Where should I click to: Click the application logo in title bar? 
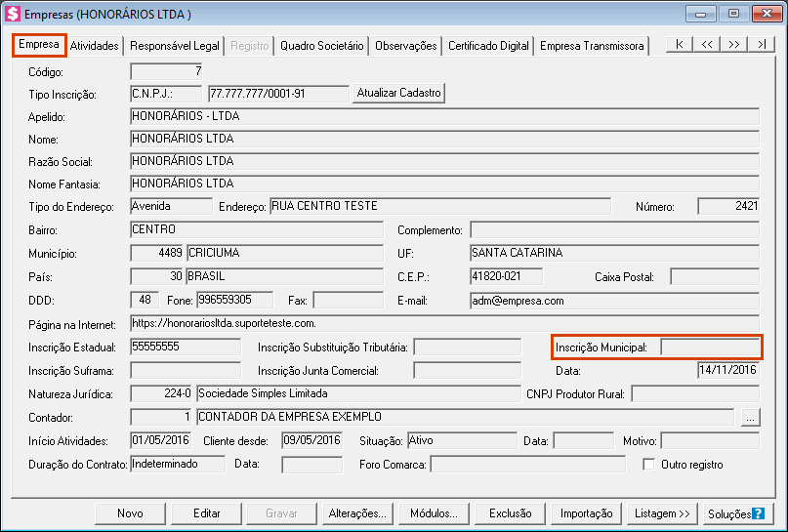click(12, 15)
